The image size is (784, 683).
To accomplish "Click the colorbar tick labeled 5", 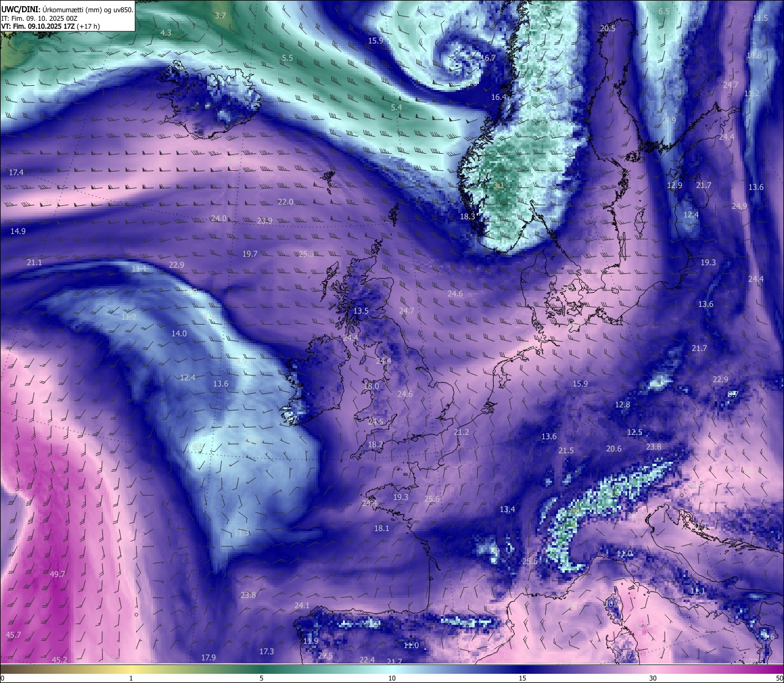I will (262, 678).
